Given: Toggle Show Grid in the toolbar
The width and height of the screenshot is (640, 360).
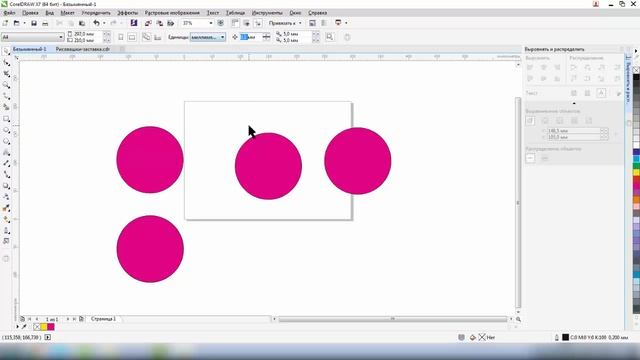Looking at the screenshot, I should click(247, 23).
